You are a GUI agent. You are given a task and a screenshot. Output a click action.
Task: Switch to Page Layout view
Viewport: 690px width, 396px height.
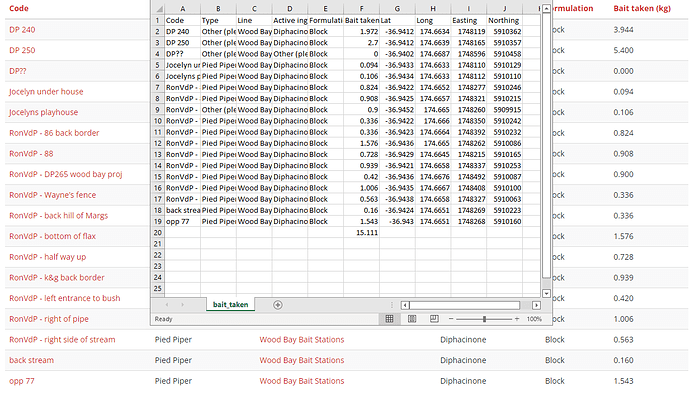[412, 319]
